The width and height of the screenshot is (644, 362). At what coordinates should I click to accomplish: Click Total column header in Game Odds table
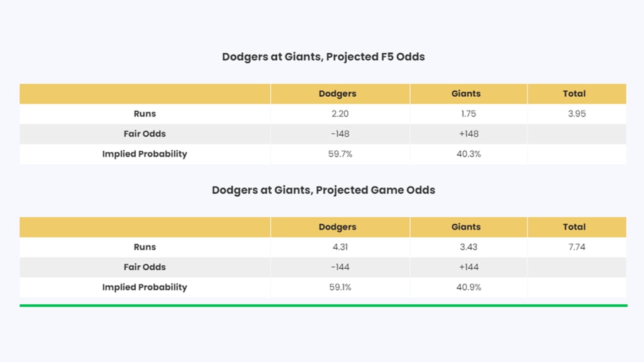coord(574,227)
